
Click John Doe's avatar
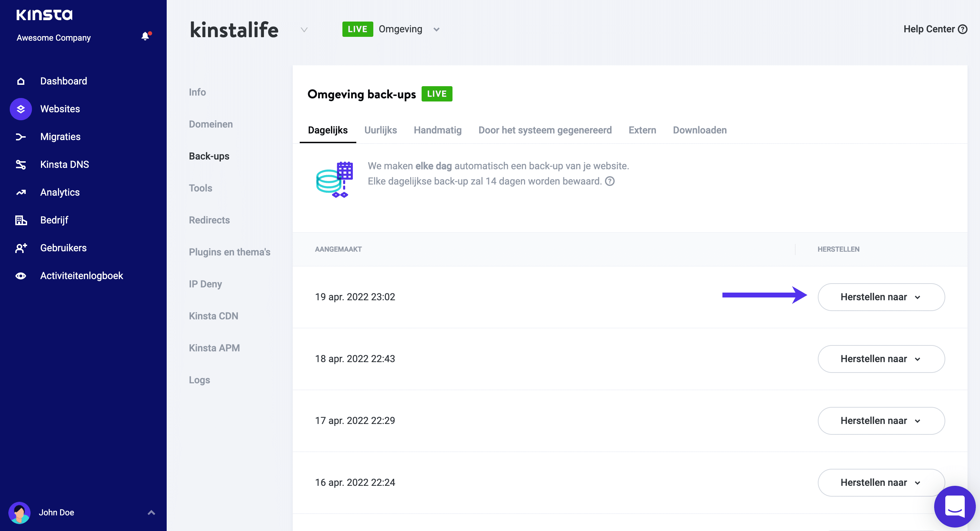click(x=19, y=512)
